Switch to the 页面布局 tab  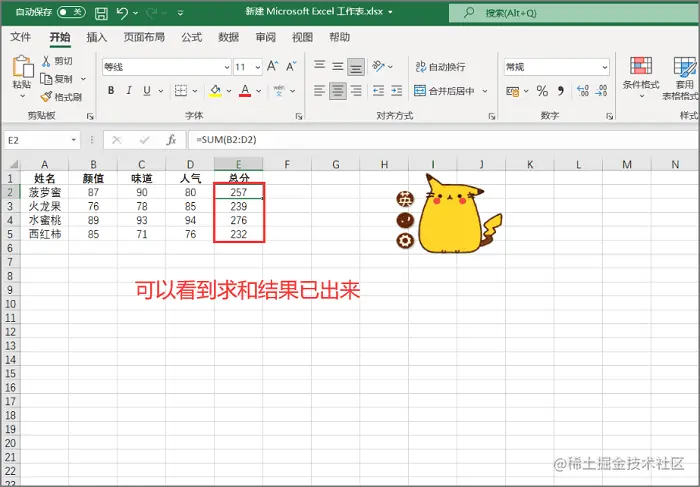[x=144, y=37]
